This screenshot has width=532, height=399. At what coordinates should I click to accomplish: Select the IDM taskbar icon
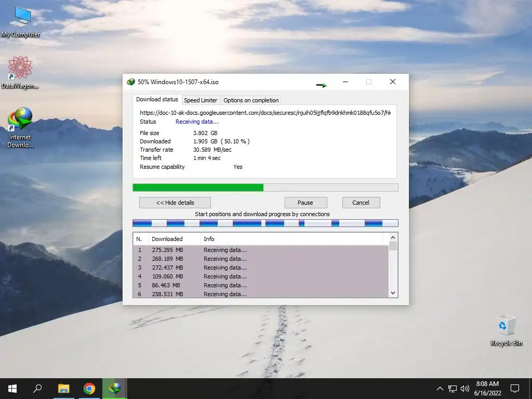115,389
